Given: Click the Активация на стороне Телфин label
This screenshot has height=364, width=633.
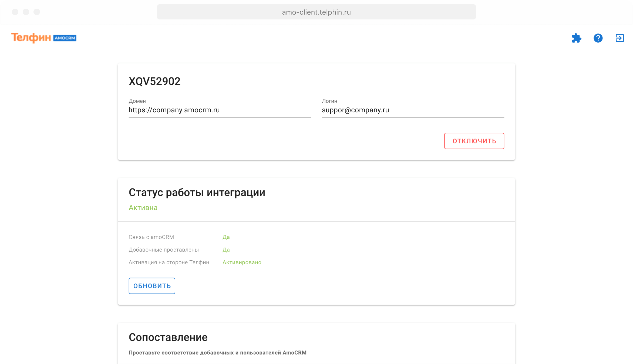Looking at the screenshot, I should pyautogui.click(x=169, y=262).
